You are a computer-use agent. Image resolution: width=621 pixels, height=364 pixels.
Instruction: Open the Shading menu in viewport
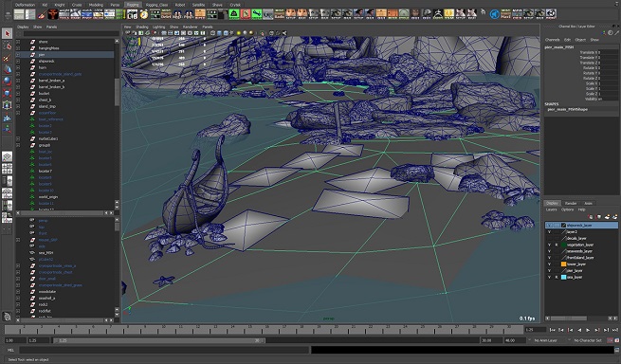(x=142, y=27)
